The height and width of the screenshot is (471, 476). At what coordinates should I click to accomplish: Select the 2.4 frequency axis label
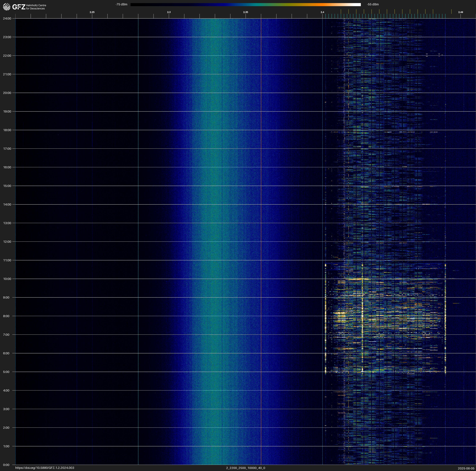(322, 12)
